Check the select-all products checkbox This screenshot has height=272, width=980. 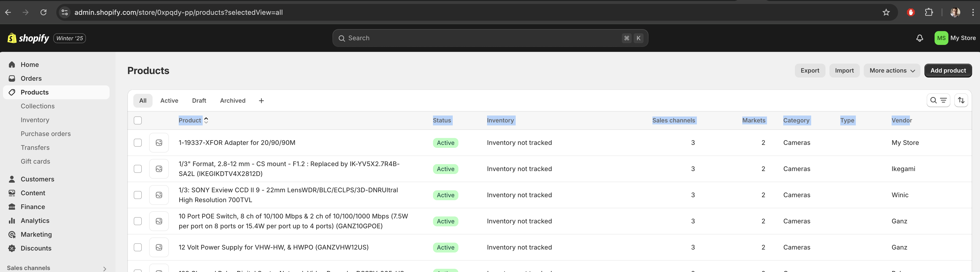137,120
